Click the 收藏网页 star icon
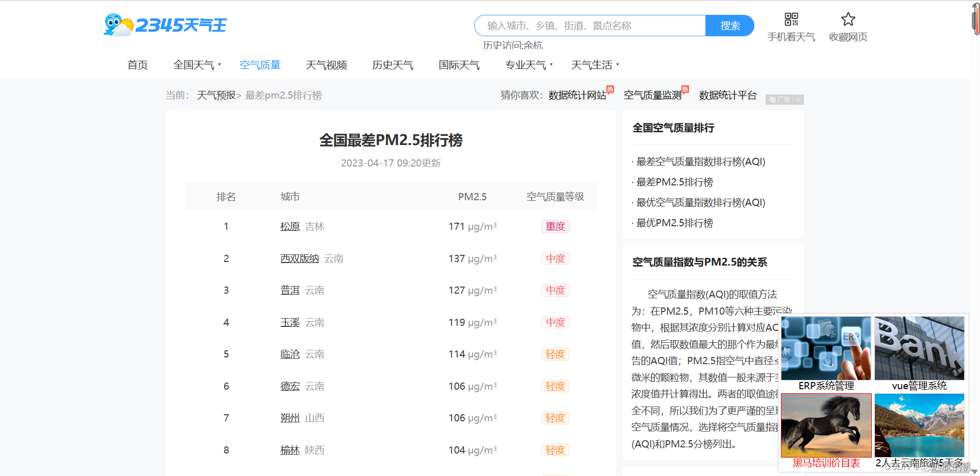980x476 pixels. point(848,19)
